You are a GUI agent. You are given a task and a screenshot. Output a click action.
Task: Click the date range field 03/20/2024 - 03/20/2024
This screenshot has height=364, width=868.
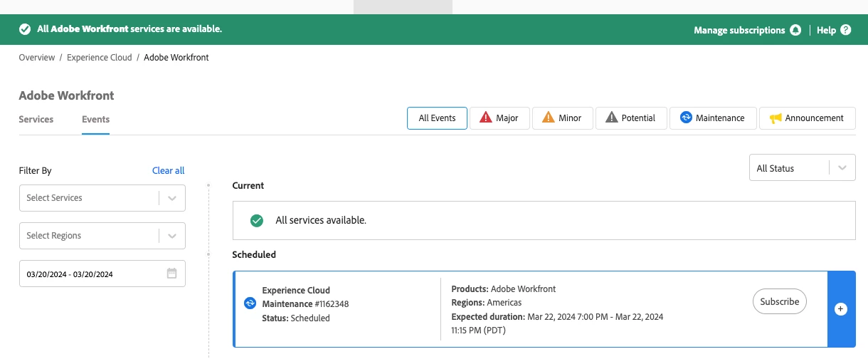tap(102, 274)
